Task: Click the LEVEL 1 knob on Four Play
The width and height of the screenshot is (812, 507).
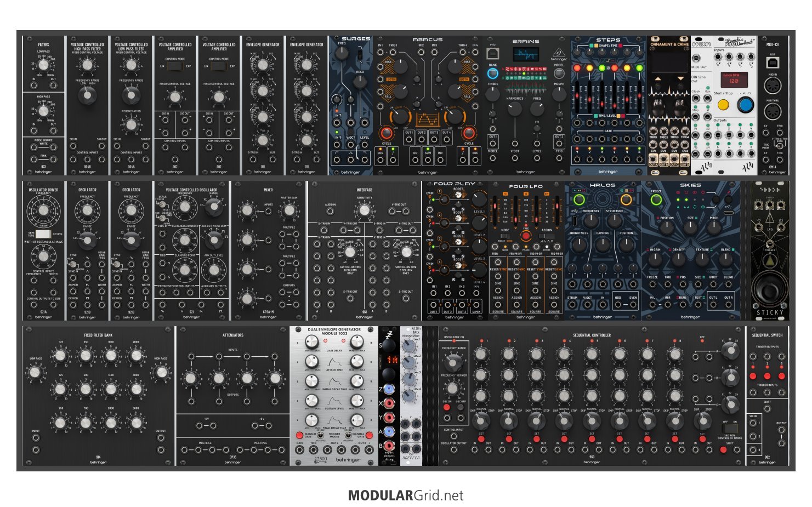Action: tap(479, 200)
